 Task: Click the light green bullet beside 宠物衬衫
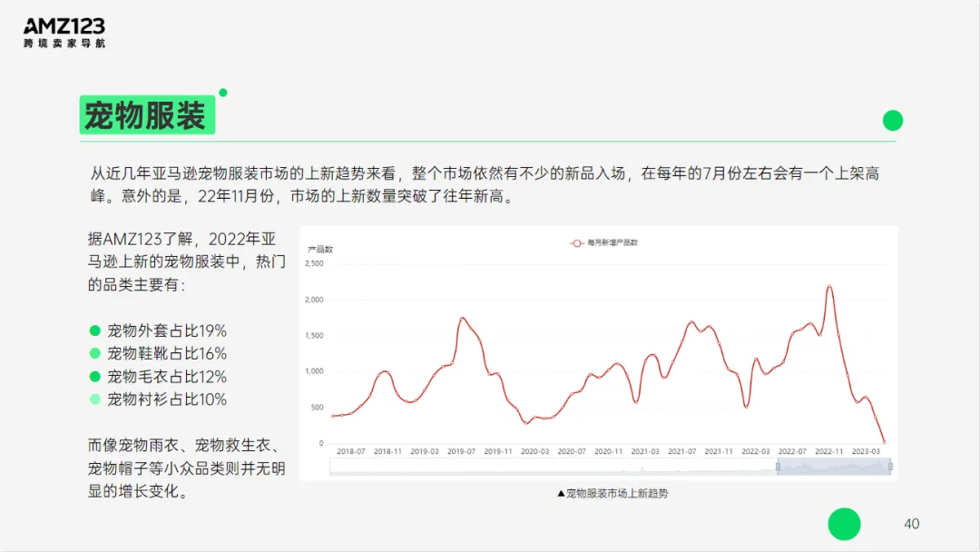click(x=95, y=399)
